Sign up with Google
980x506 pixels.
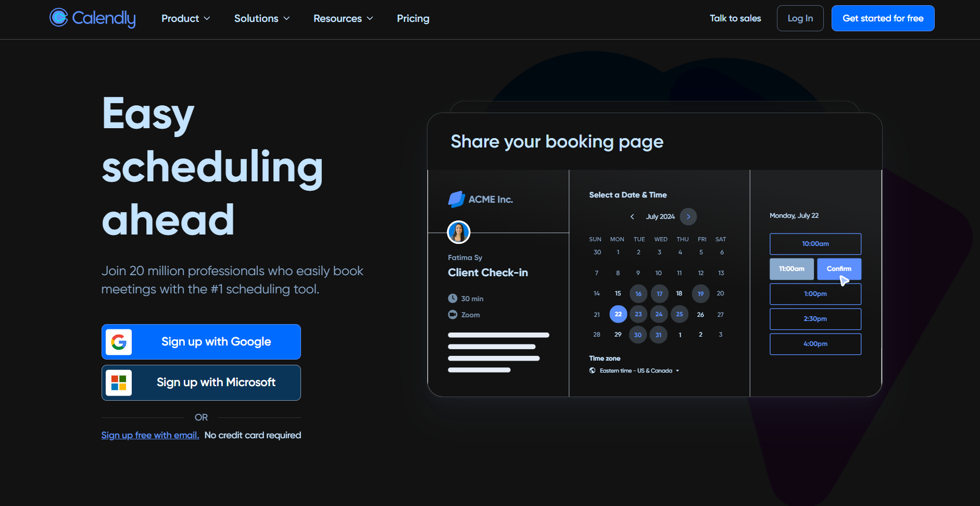[201, 342]
